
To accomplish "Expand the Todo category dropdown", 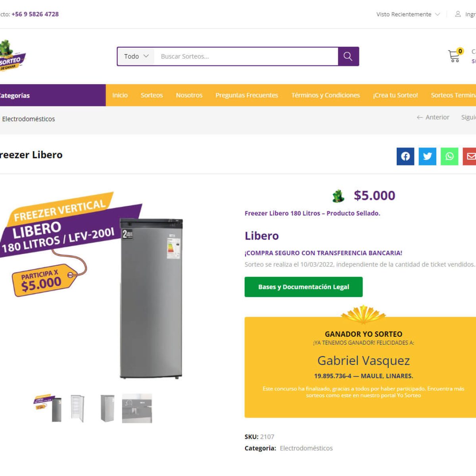I will (136, 56).
